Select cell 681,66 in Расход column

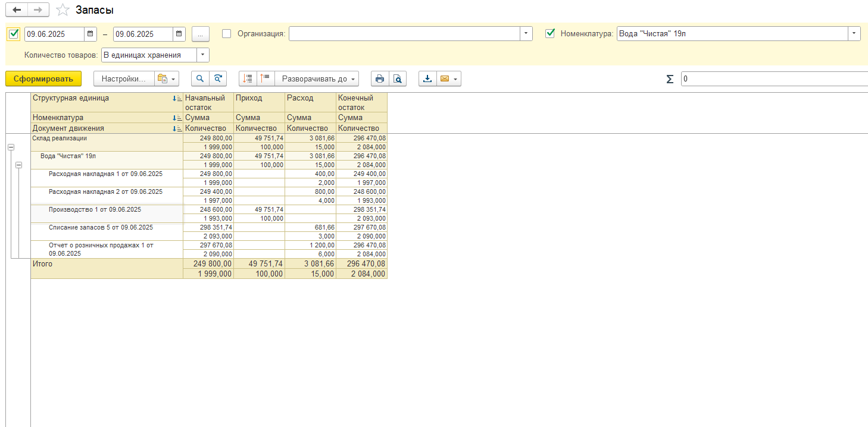(311, 227)
